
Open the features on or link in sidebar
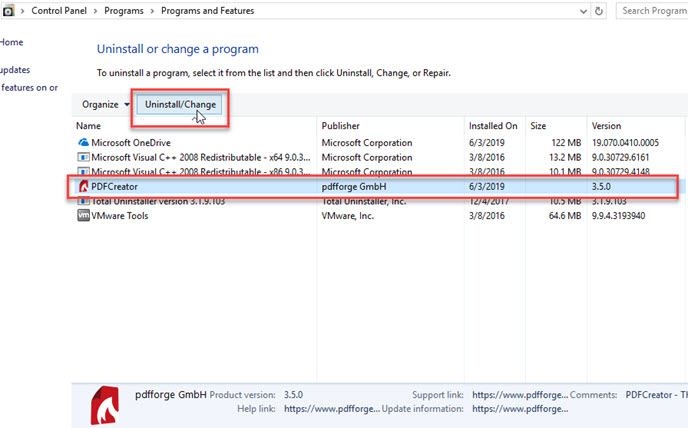29,87
